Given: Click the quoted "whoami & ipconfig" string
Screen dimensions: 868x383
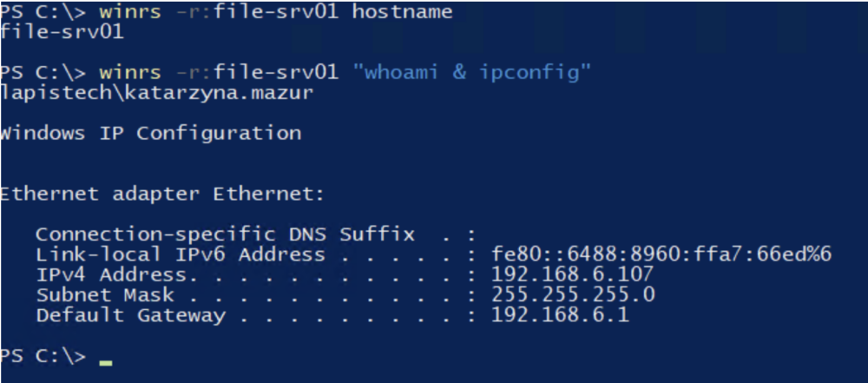Looking at the screenshot, I should point(472,72).
